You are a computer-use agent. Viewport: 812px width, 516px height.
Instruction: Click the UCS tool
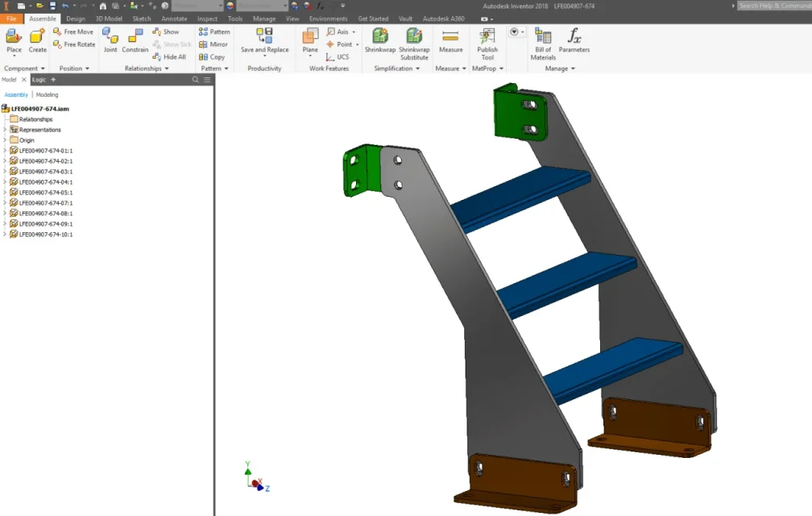(x=338, y=57)
